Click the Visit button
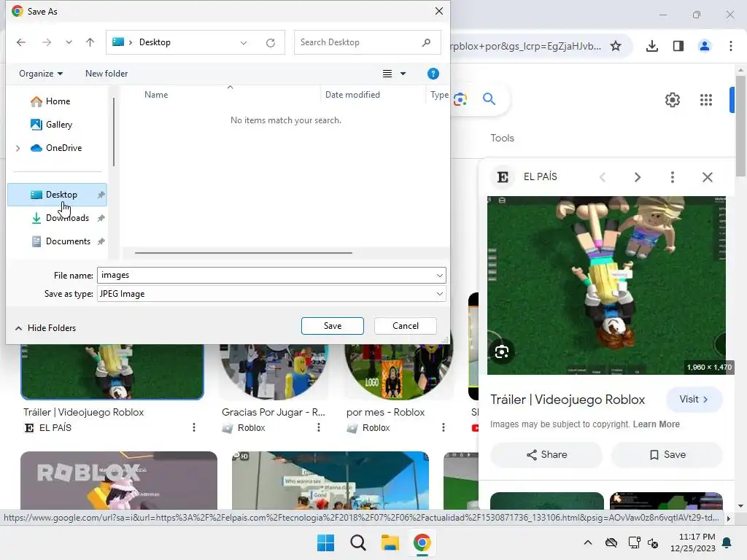This screenshot has width=747, height=560. [694, 399]
